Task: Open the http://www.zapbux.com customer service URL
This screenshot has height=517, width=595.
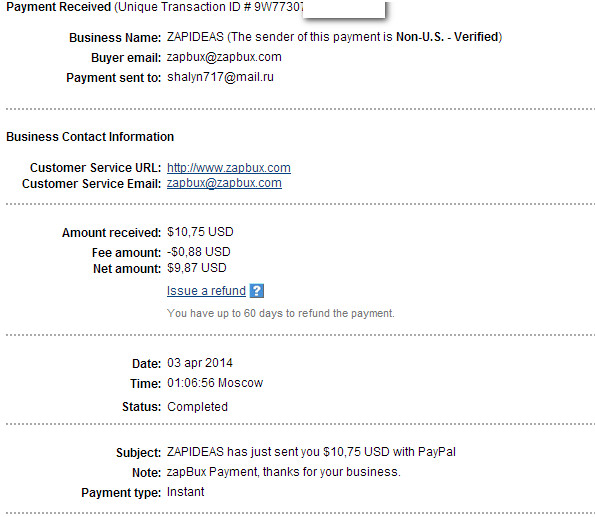Action: (x=229, y=168)
